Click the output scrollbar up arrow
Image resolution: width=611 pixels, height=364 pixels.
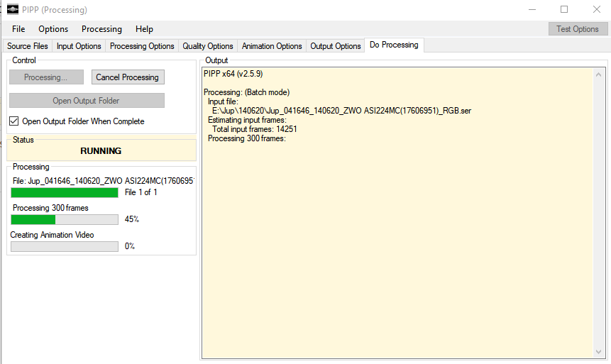pos(598,75)
